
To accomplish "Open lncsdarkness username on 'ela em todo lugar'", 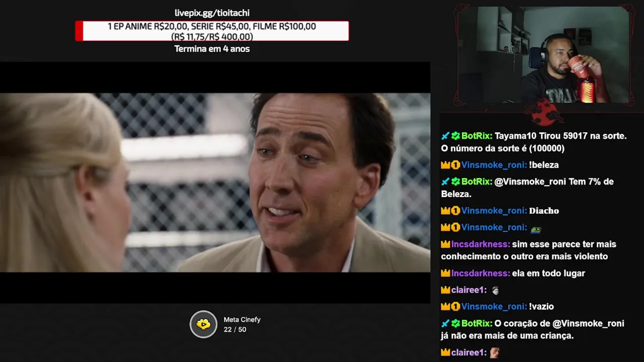I will 480,274.
